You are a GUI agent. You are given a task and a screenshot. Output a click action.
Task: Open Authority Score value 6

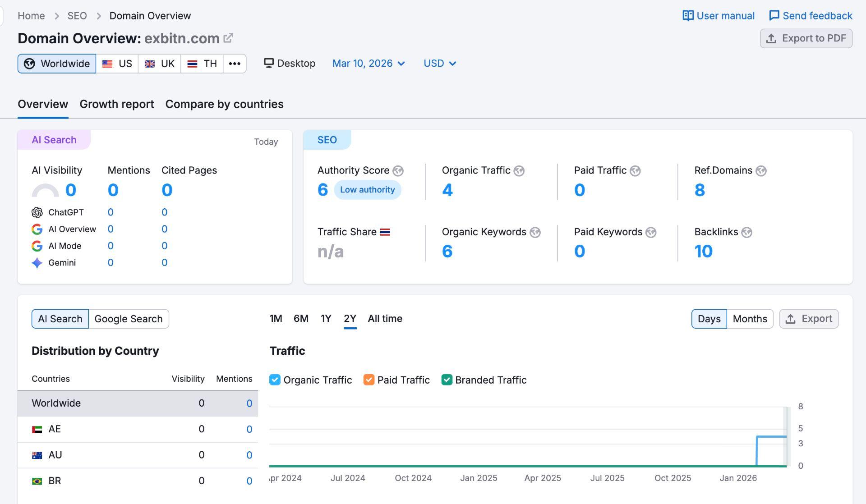click(322, 190)
